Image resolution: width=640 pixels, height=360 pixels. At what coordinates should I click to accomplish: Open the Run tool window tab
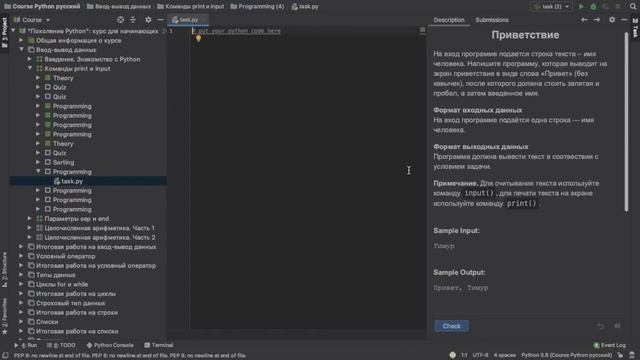pyautogui.click(x=26, y=345)
